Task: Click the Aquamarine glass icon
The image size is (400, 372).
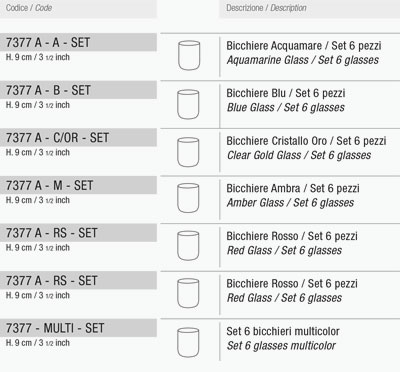Action: pyautogui.click(x=189, y=55)
